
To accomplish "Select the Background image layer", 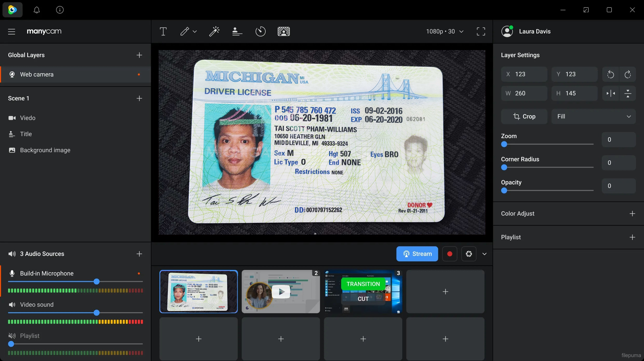I will tap(45, 150).
